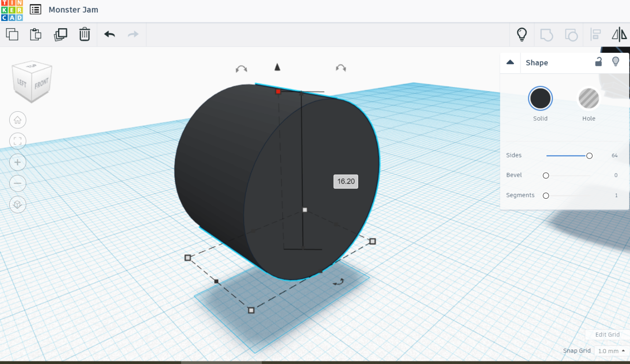Click the Segments slider handle
This screenshot has height=364, width=630.
tap(546, 196)
